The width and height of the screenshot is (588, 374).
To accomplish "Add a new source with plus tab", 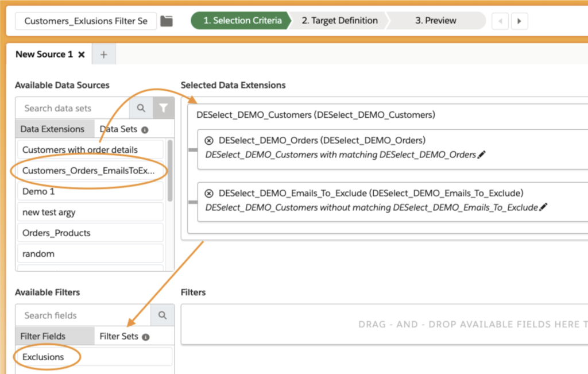I will click(x=104, y=55).
